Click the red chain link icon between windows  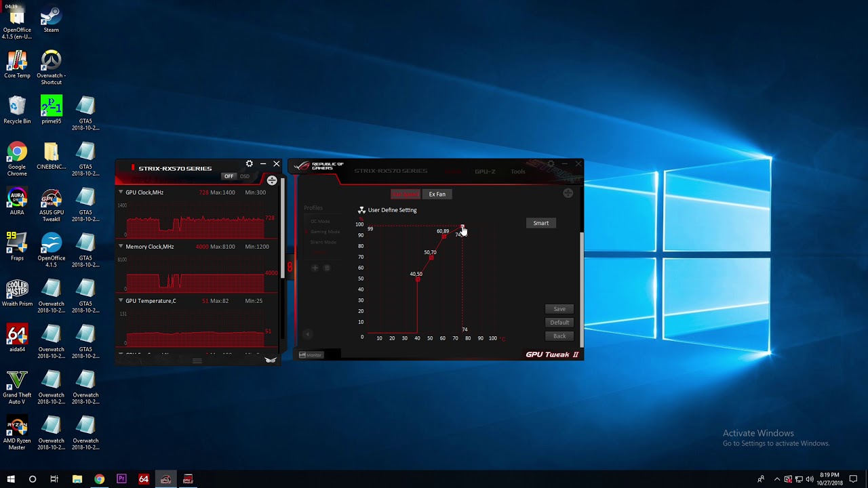point(290,267)
